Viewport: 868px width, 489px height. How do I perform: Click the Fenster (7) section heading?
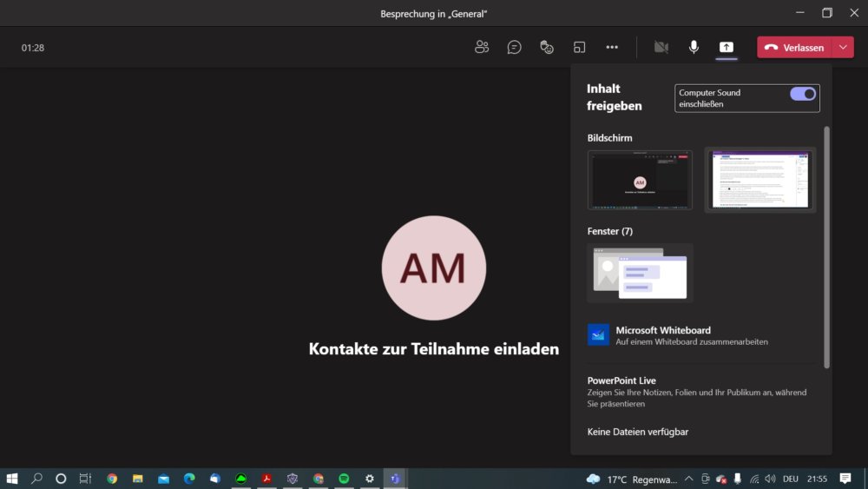point(610,231)
